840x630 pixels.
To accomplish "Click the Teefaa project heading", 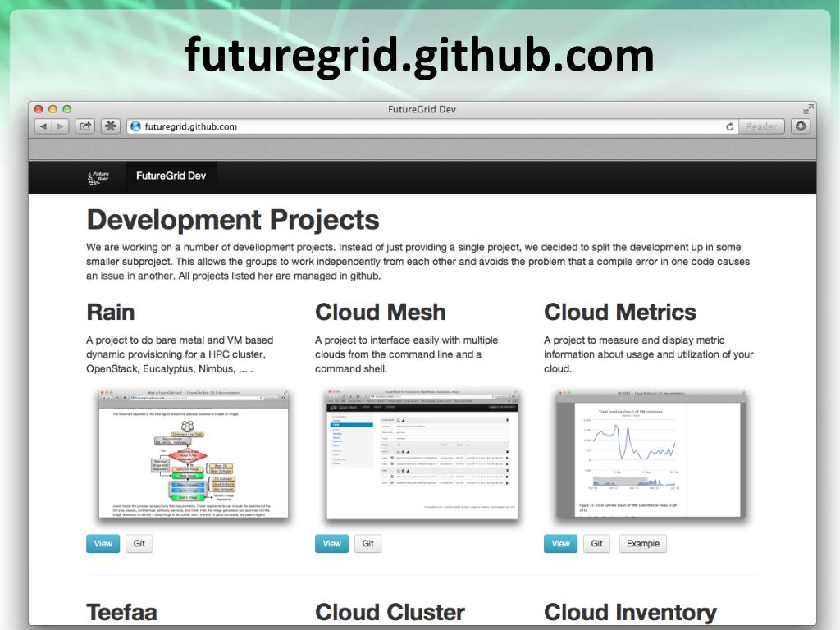I will (x=121, y=612).
